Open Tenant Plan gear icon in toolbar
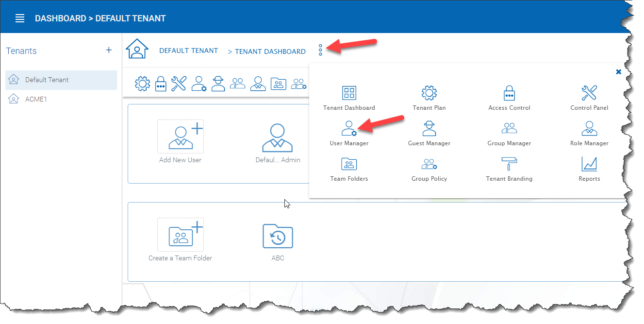This screenshot has height=324, width=644. [x=142, y=84]
